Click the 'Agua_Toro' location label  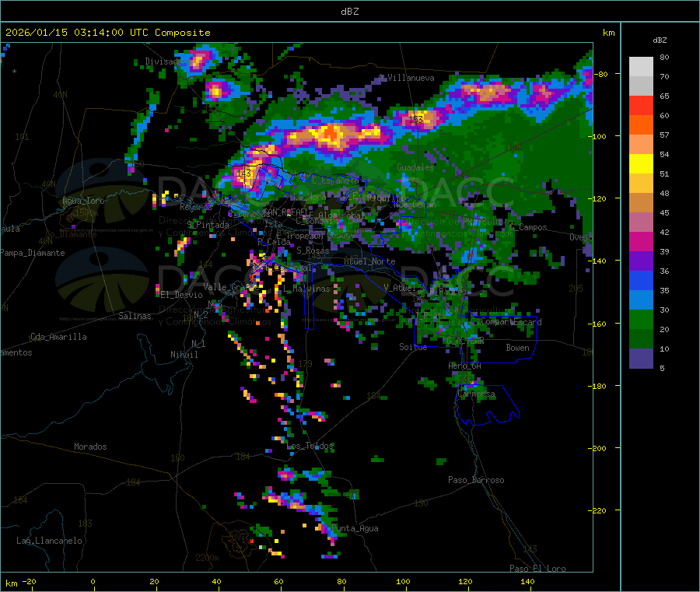[x=83, y=201]
